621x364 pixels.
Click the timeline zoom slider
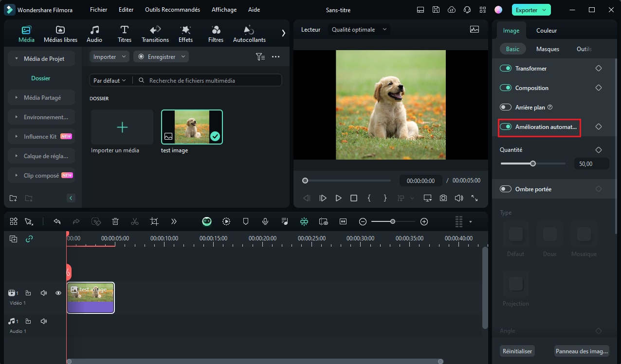point(393,221)
